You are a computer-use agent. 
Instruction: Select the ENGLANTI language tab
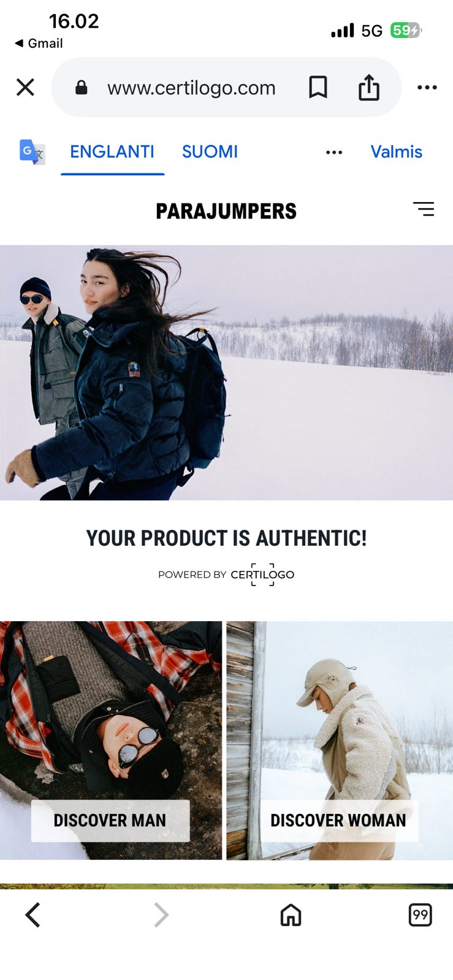click(x=112, y=152)
